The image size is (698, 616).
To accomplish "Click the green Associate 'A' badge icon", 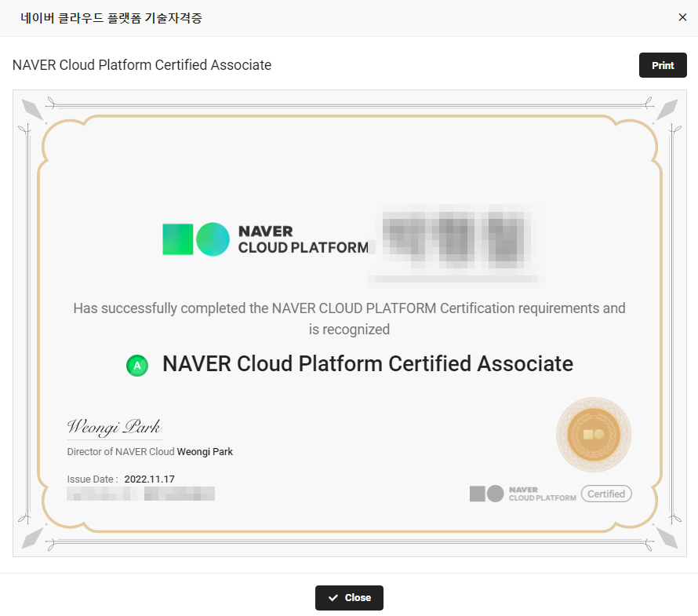I will pyautogui.click(x=137, y=366).
